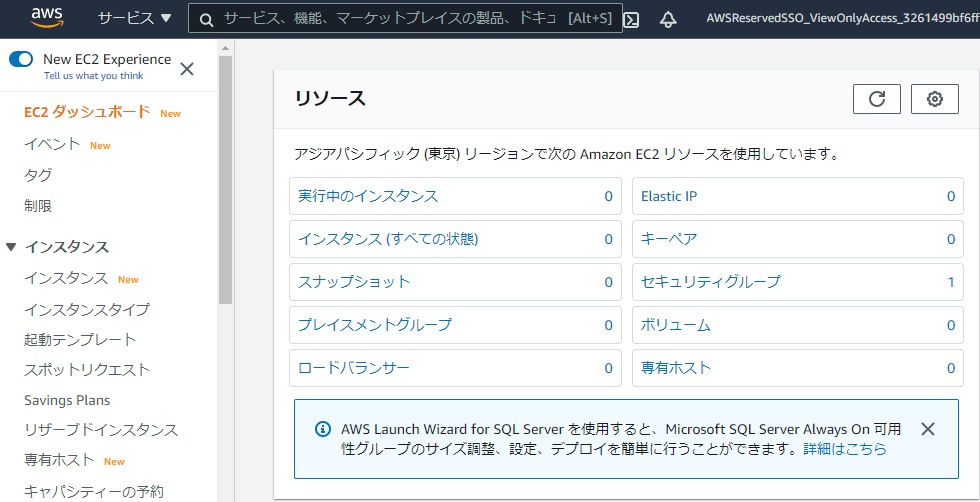Open スナップショット resource link
The image size is (980, 502).
354,282
